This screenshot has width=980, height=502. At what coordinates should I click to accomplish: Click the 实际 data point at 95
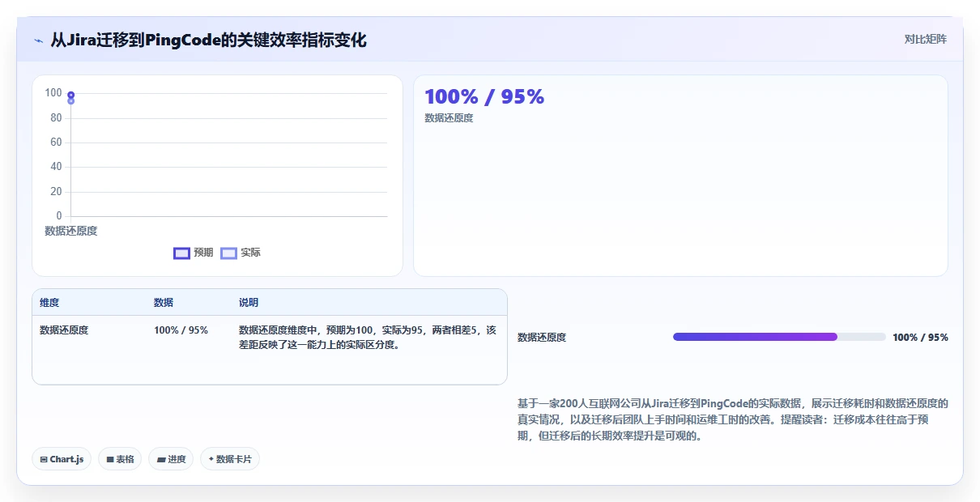(x=71, y=101)
